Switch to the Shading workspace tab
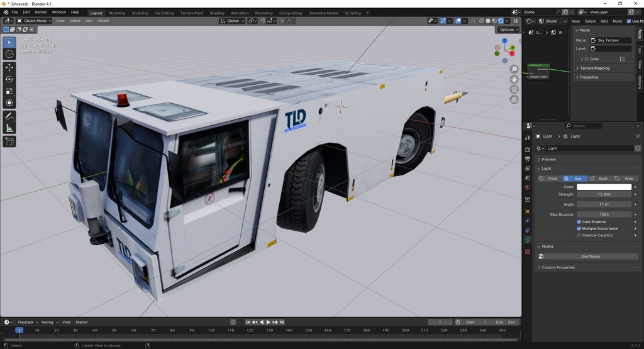This screenshot has height=349, width=644. click(x=216, y=13)
